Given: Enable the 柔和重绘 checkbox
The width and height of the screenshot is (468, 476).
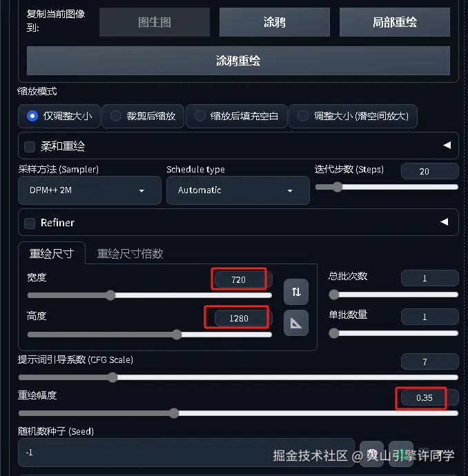Looking at the screenshot, I should pos(30,147).
